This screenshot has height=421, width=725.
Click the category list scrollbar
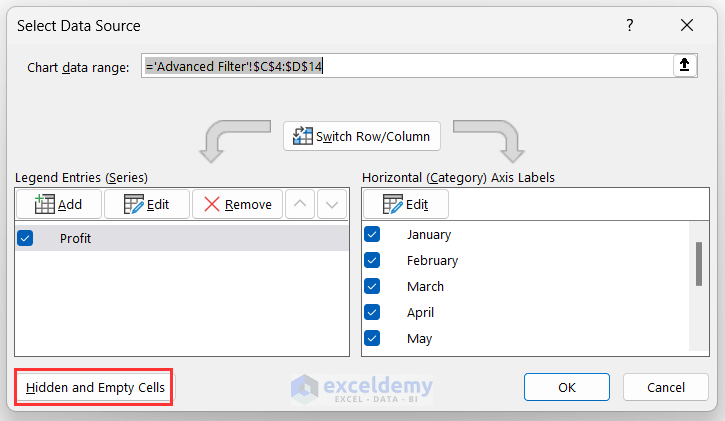[697, 265]
